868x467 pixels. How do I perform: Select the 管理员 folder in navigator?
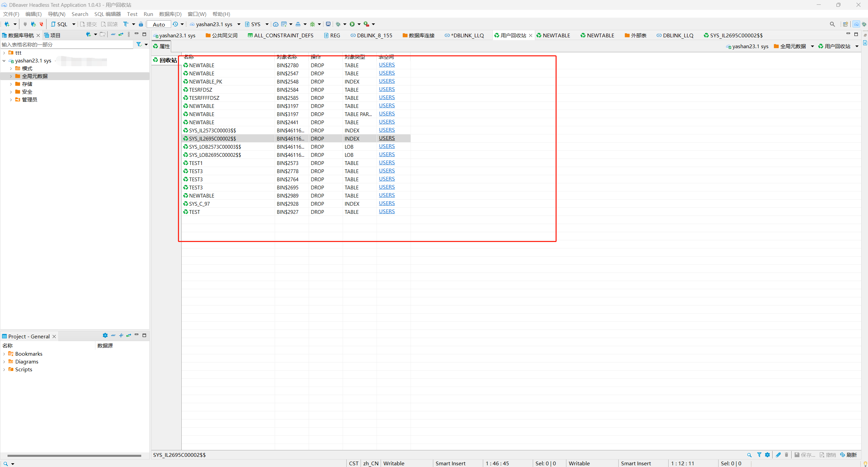point(30,99)
